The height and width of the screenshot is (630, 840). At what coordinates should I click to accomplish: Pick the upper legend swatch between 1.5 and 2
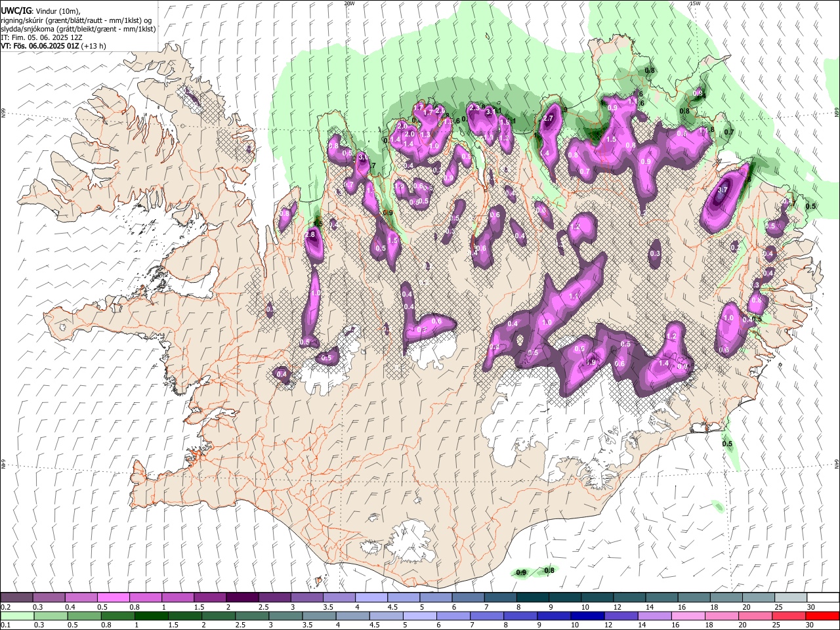[210, 597]
